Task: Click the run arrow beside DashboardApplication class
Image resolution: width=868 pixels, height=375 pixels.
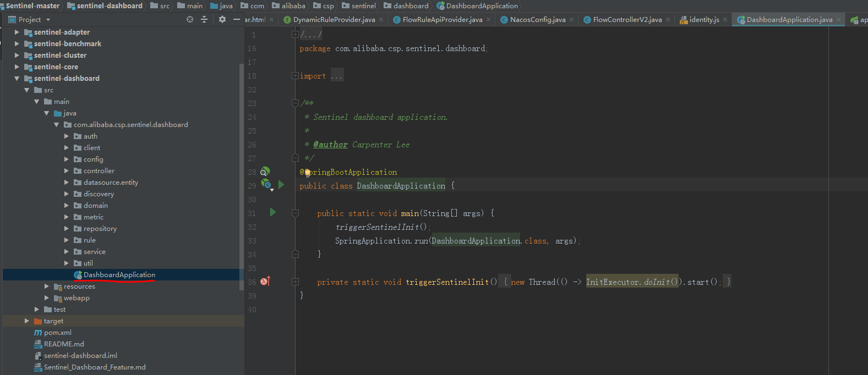Action: (281, 185)
